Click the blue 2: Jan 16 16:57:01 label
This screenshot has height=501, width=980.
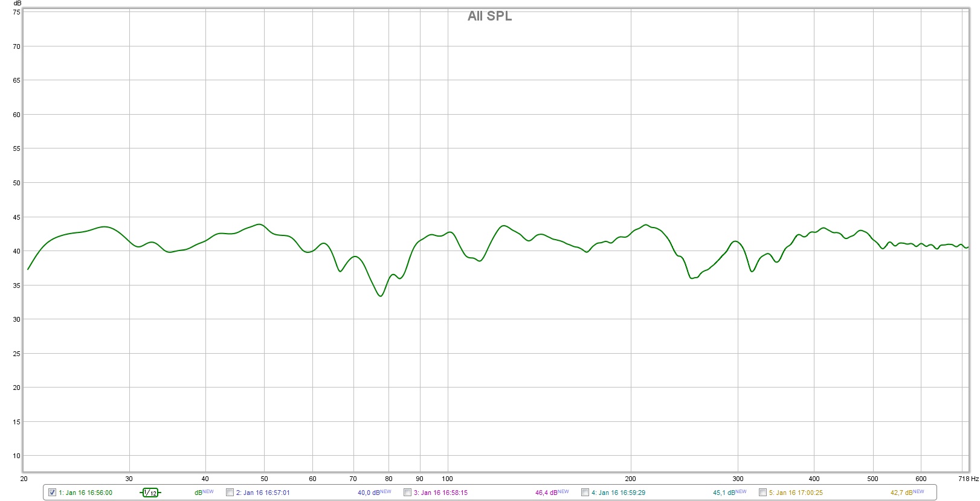tap(263, 493)
